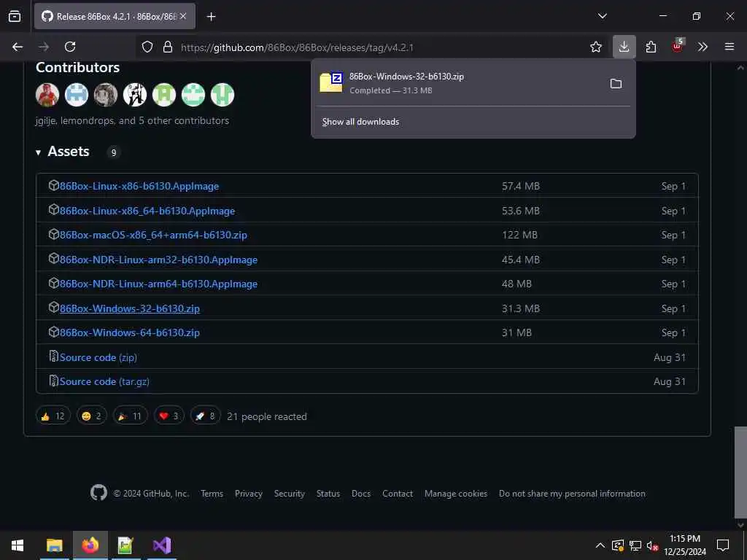Open the Firefox View icon in tab bar
The image size is (747, 560).
[15, 17]
